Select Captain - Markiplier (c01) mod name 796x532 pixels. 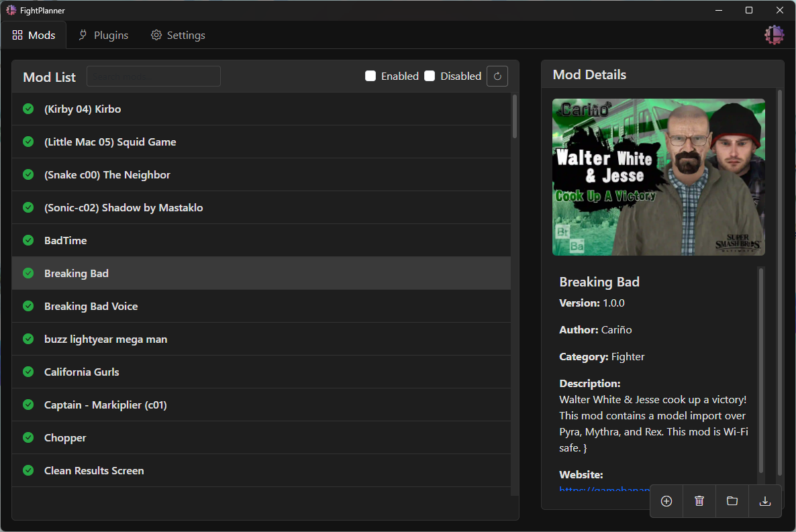coord(105,405)
